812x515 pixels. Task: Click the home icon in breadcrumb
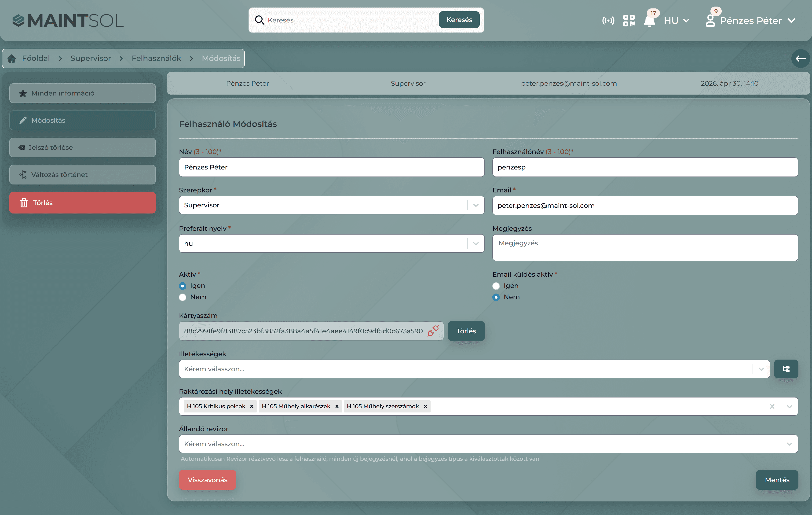click(x=12, y=59)
